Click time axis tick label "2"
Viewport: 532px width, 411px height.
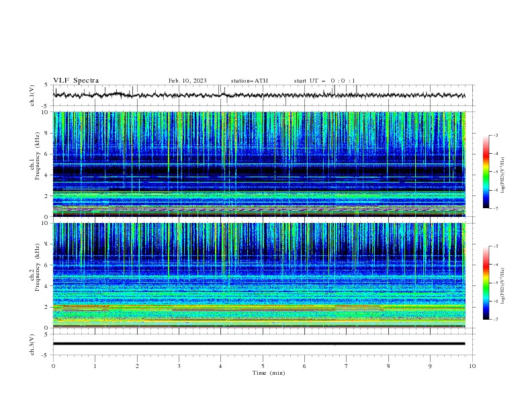pos(137,366)
